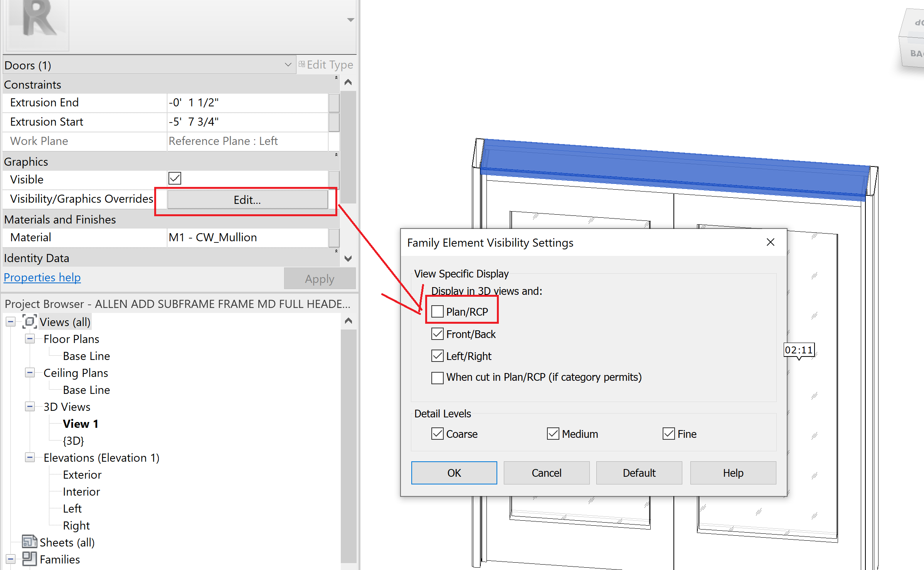
Task: Uncheck the Front/Back checkbox
Action: pyautogui.click(x=438, y=334)
